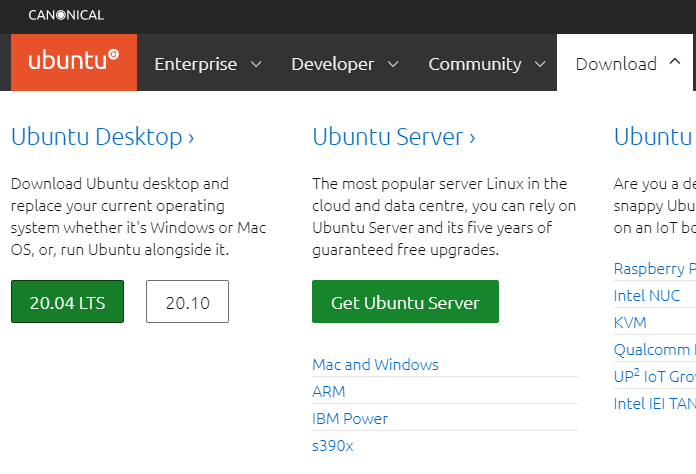The width and height of the screenshot is (696, 474).
Task: Follow the Qualcomm link
Action: (654, 350)
